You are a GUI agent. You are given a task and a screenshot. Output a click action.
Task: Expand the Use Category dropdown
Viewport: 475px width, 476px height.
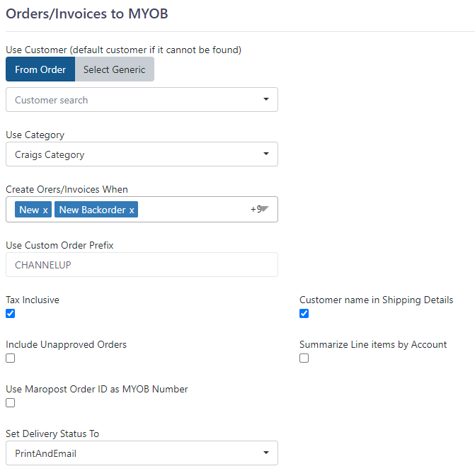[142, 154]
